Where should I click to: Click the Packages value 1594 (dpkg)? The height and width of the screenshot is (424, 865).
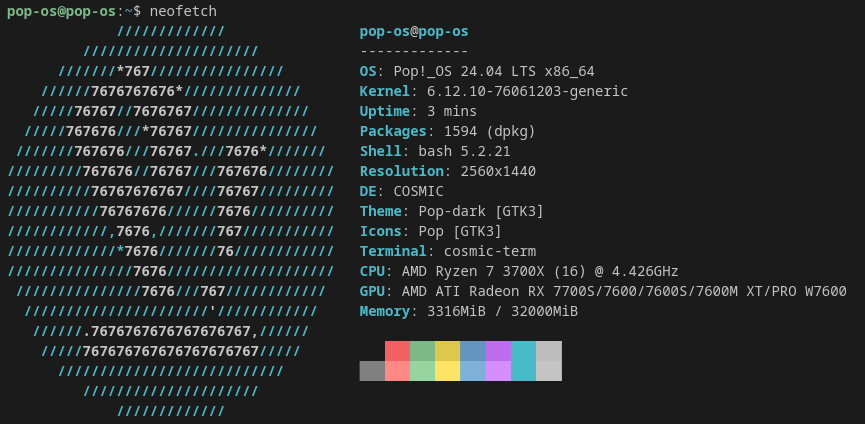click(x=489, y=131)
